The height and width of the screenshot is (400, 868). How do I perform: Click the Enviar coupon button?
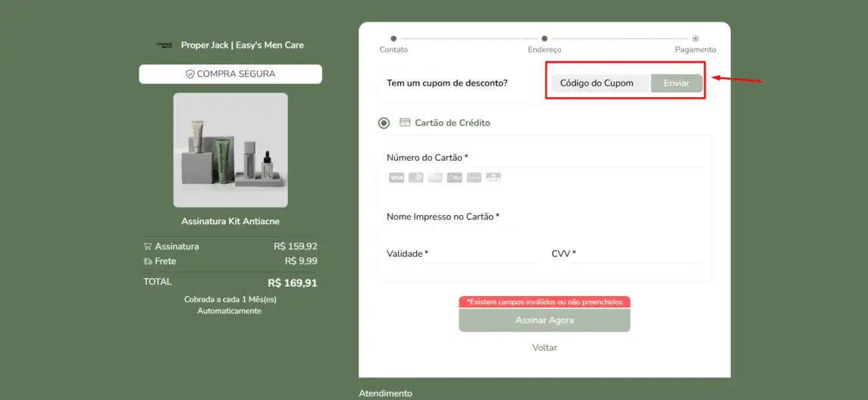click(x=676, y=83)
